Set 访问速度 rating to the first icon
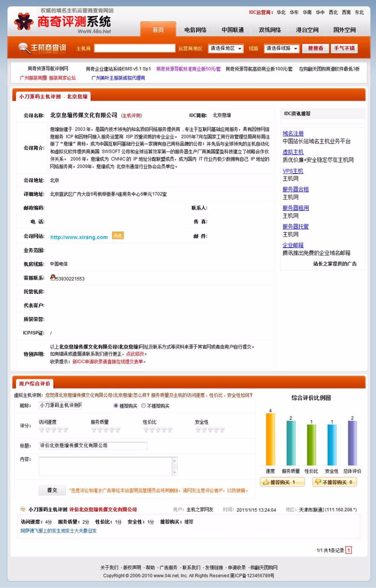376x588 pixels. (x=42, y=430)
